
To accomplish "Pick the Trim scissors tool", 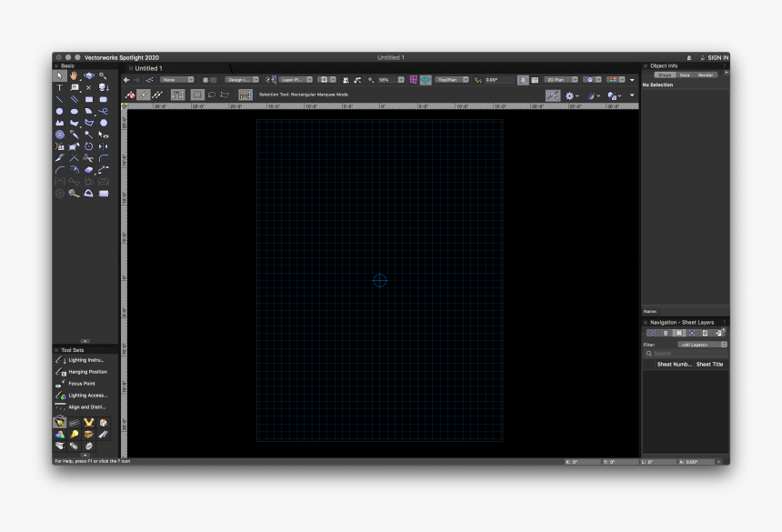I will [89, 158].
